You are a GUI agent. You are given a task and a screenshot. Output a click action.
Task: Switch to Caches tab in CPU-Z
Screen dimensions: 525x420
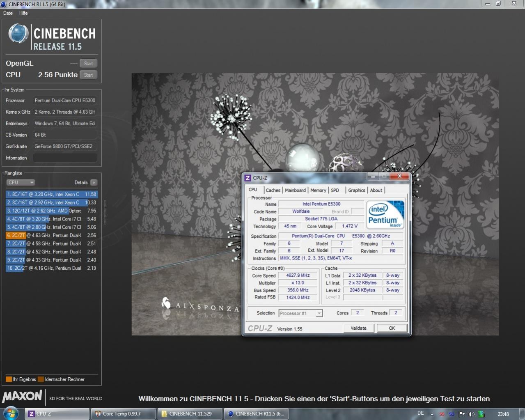pos(273,190)
